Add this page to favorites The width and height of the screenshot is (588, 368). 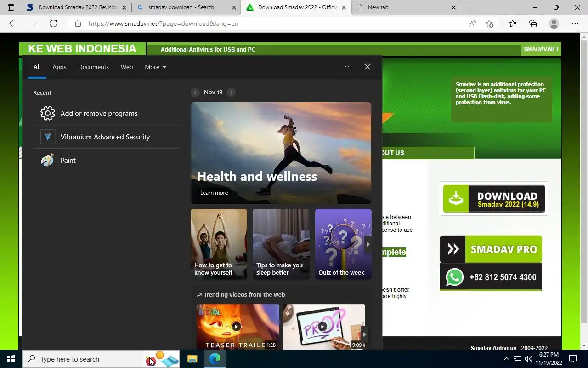click(489, 23)
